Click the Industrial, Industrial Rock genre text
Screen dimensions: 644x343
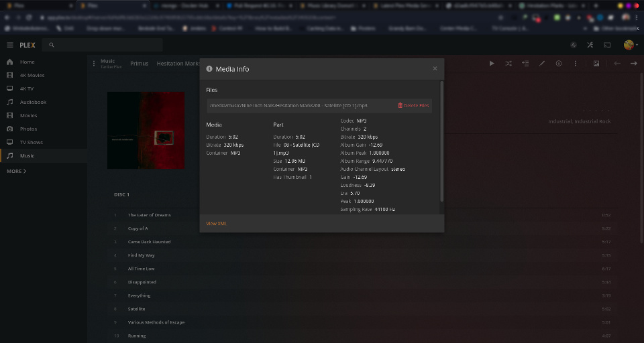pos(579,121)
